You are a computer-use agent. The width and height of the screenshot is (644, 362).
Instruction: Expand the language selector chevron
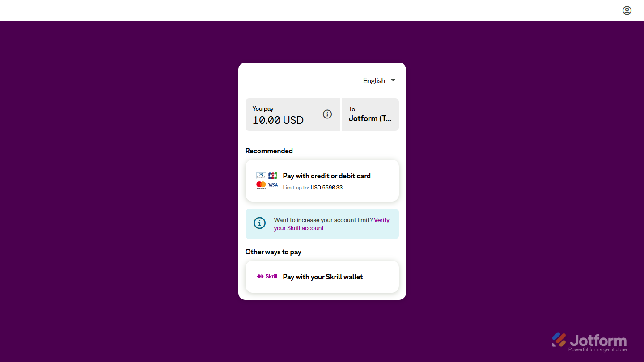393,80
